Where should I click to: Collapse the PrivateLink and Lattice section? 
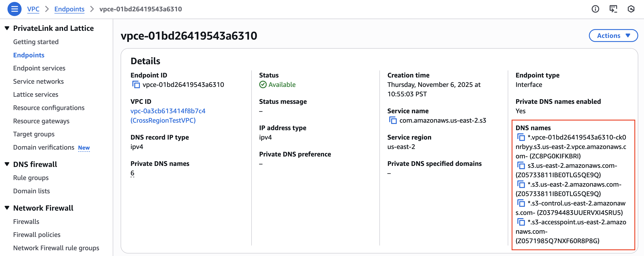pos(6,28)
